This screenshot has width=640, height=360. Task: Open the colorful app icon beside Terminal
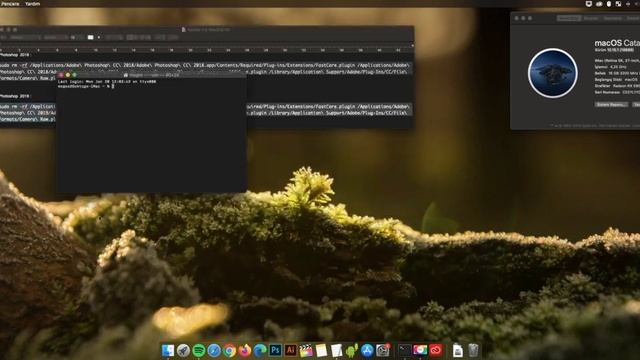click(x=420, y=350)
